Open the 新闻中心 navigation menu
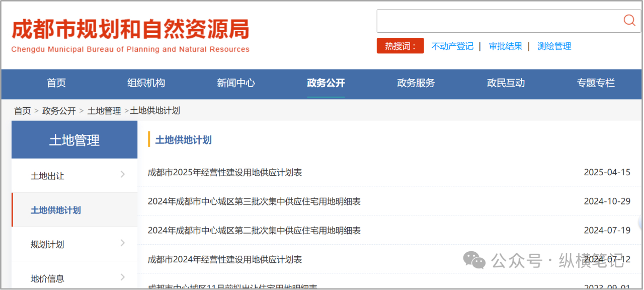Screen dimensions: 644x290 [x=236, y=83]
